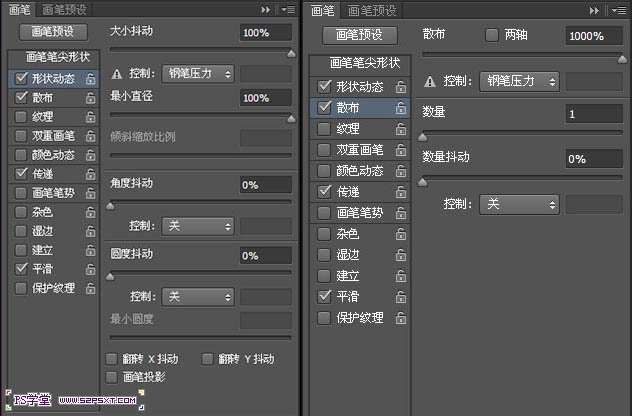Click 数量 slider handle
The image size is (632, 416).
(x=422, y=137)
